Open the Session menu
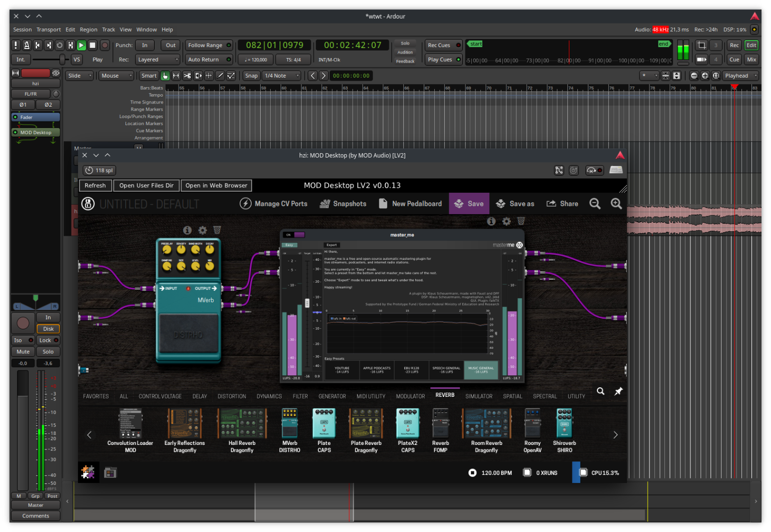The image size is (771, 532). click(x=23, y=30)
